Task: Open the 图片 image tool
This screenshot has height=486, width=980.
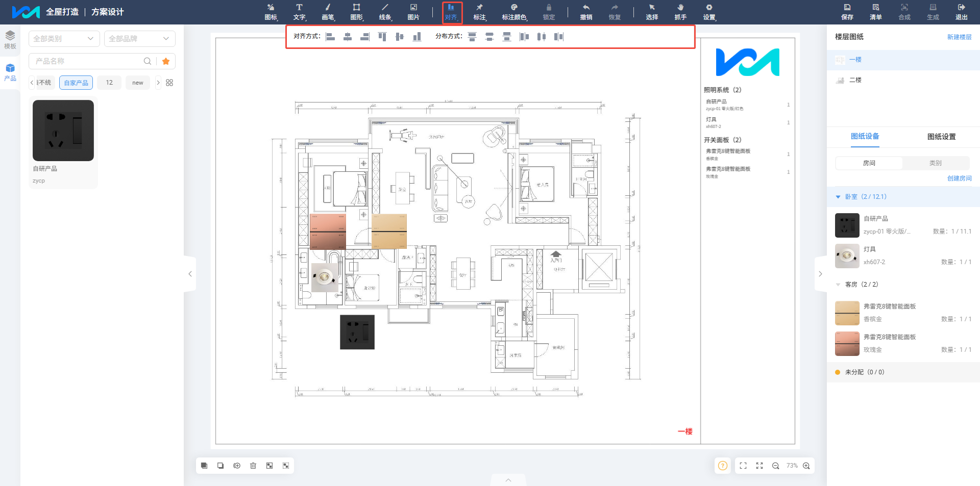Action: point(413,12)
